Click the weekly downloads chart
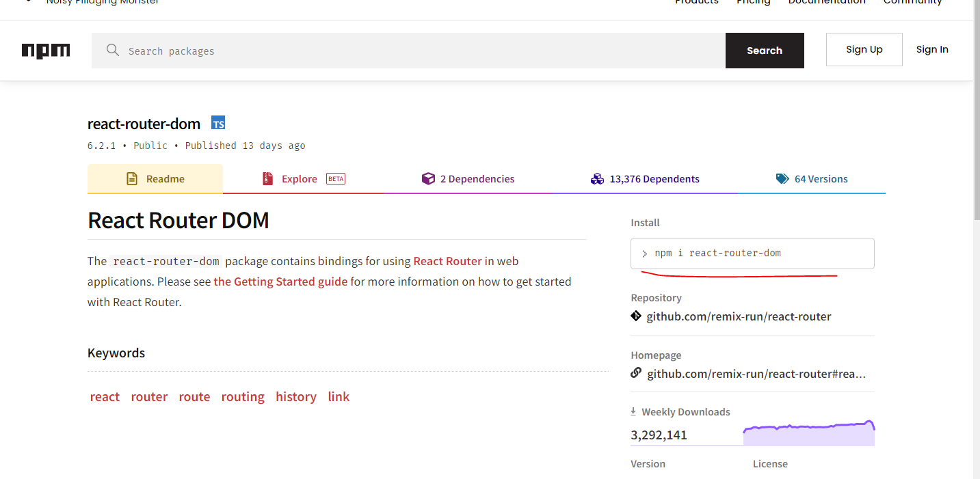 coord(809,433)
